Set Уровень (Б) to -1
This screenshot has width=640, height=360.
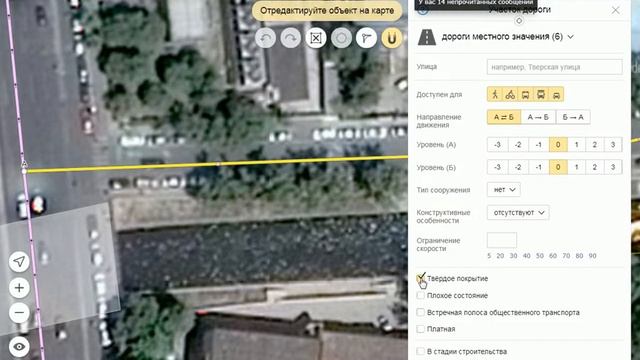click(x=539, y=167)
